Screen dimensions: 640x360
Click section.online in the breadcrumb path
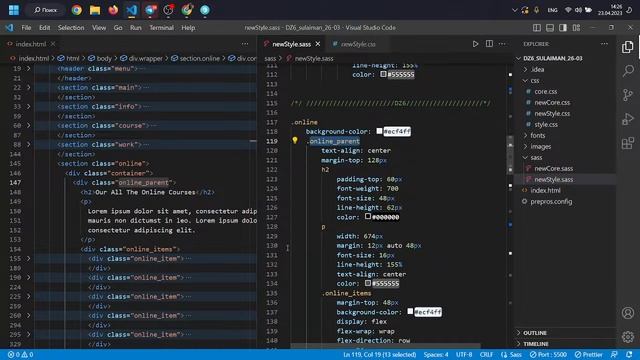199,58
